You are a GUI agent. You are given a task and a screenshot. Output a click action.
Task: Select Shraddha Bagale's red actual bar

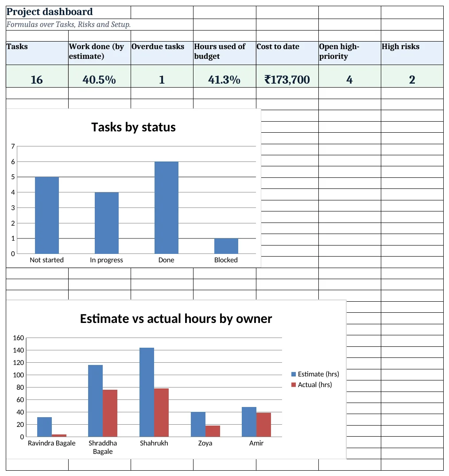click(x=110, y=414)
